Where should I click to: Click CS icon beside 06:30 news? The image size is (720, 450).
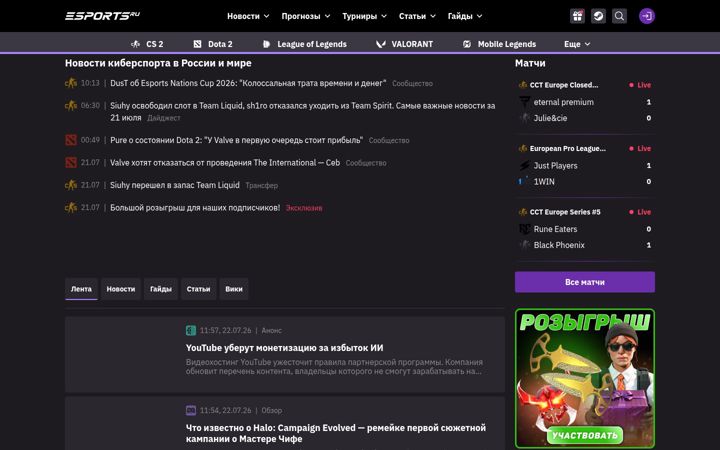click(x=71, y=106)
